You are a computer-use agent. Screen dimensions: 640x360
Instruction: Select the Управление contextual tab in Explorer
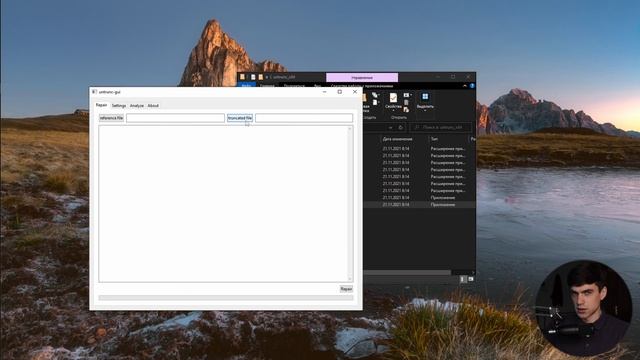pyautogui.click(x=362, y=78)
